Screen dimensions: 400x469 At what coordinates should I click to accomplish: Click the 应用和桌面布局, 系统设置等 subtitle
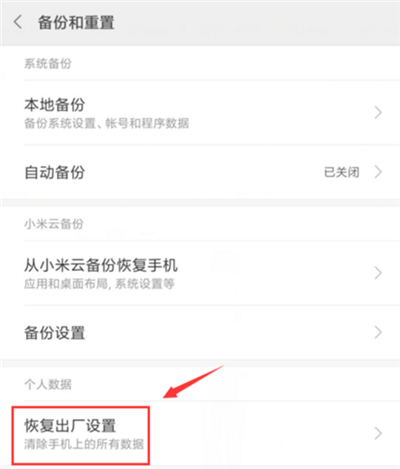[99, 284]
